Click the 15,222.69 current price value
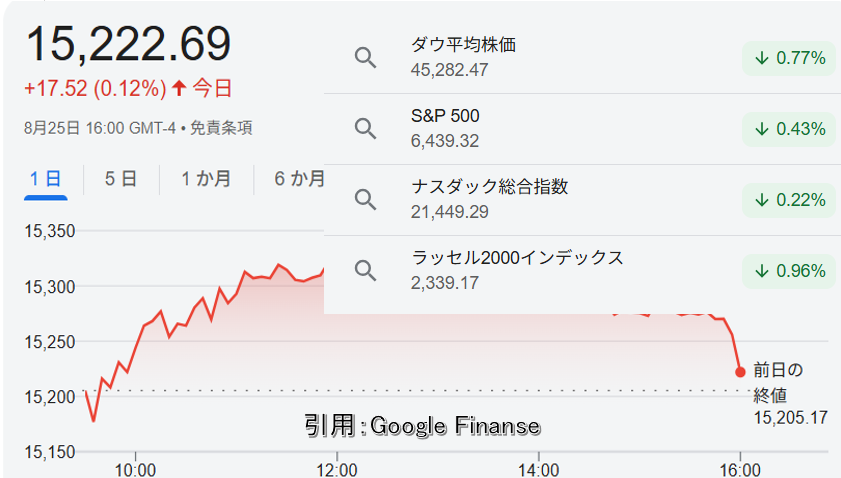The image size is (841, 478). 128,44
